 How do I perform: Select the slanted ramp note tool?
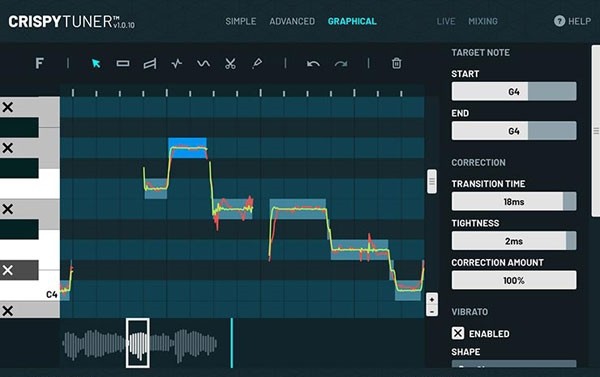point(150,64)
